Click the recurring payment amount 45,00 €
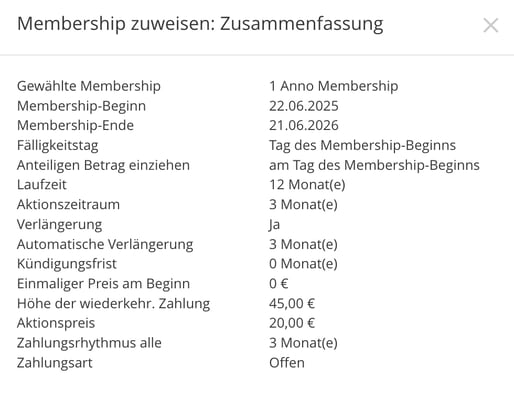This screenshot has height=401, width=514. coord(292,304)
